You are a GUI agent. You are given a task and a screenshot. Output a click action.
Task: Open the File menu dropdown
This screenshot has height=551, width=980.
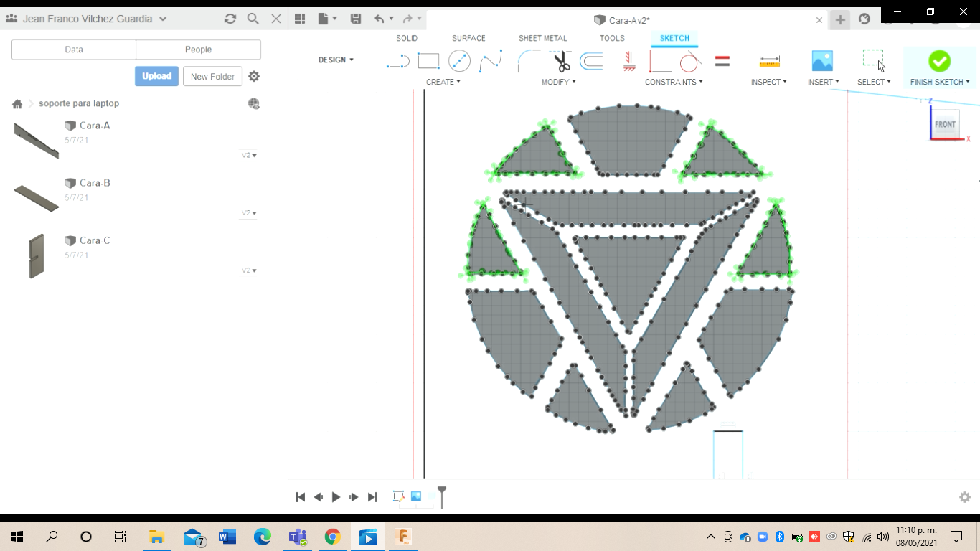[327, 19]
